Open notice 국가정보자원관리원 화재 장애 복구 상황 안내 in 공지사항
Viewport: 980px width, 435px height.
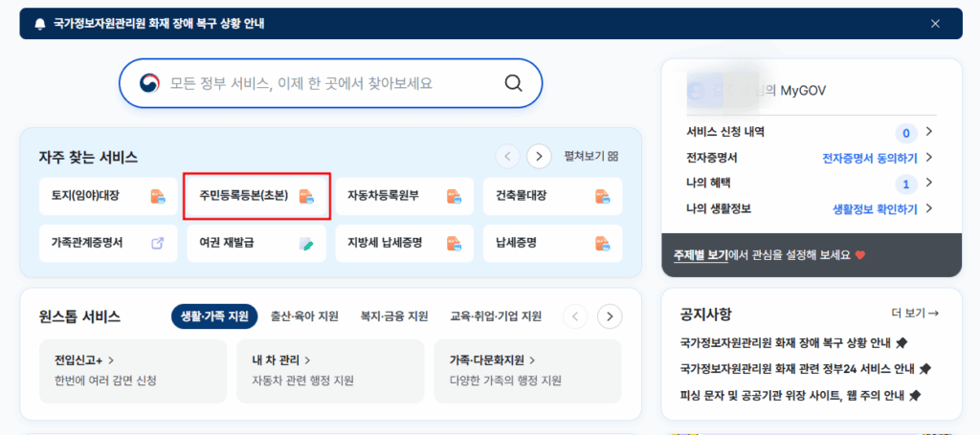[786, 342]
